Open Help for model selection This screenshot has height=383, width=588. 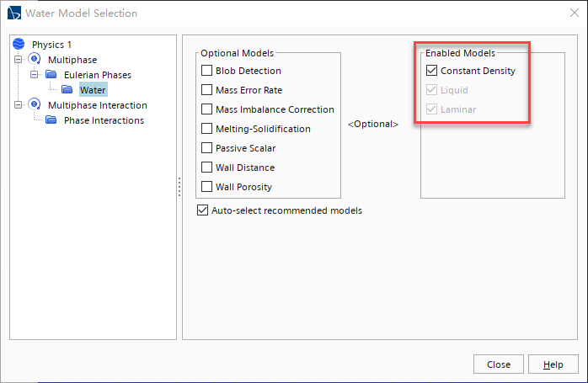(553, 364)
